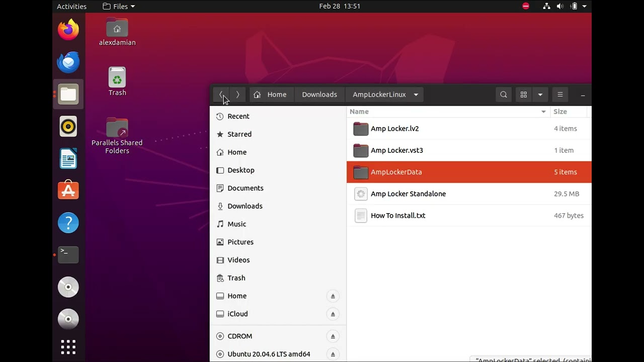This screenshot has height=362, width=644.
Task: Open the Starred sidebar item
Action: (278, 134)
